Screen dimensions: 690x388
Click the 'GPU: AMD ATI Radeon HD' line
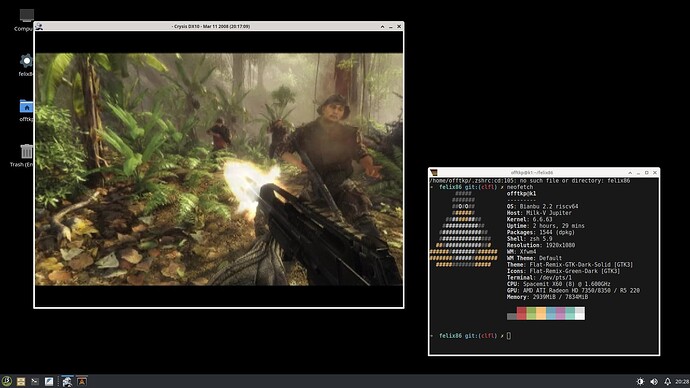click(573, 290)
